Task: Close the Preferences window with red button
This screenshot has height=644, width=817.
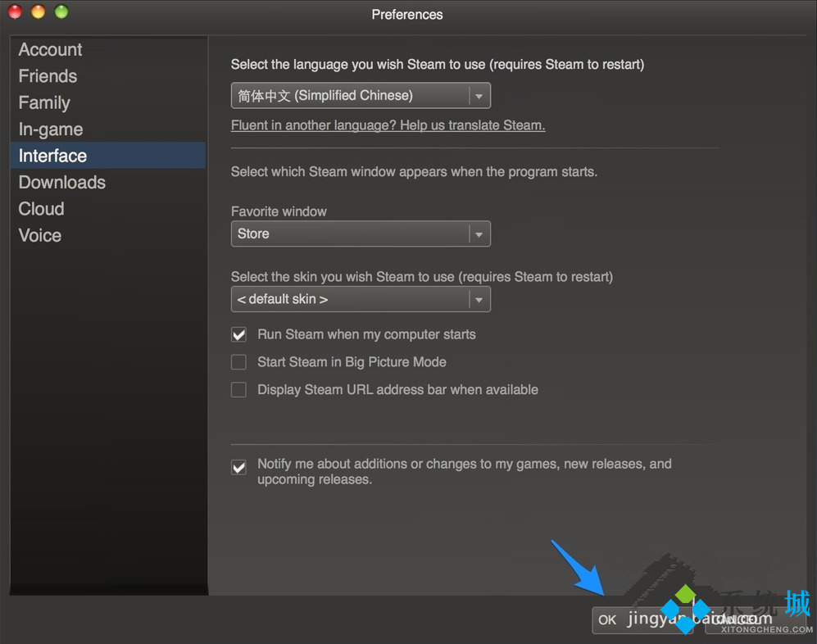Action: tap(15, 11)
